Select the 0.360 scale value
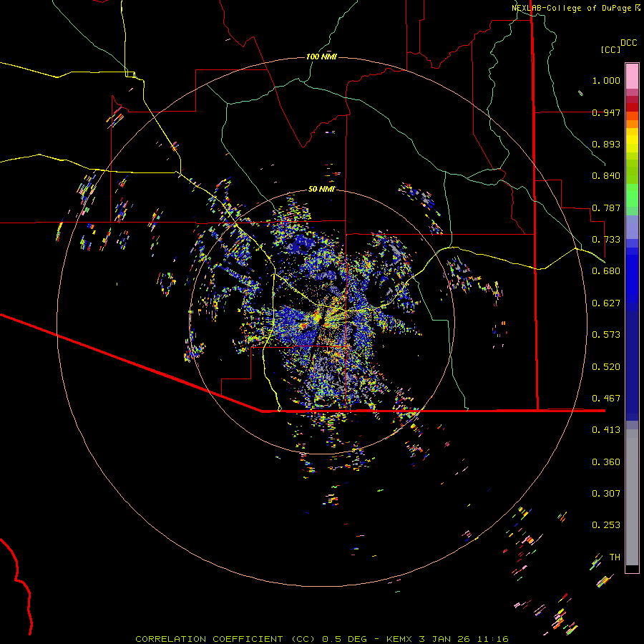The width and height of the screenshot is (644, 644). tap(606, 462)
